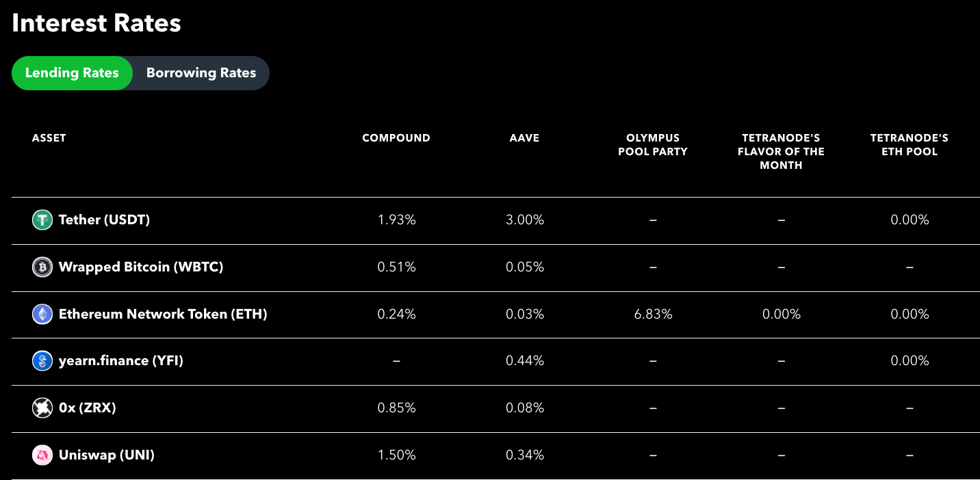Click the 6.83% Olympus Pool Party rate
The height and width of the screenshot is (480, 980).
(653, 314)
